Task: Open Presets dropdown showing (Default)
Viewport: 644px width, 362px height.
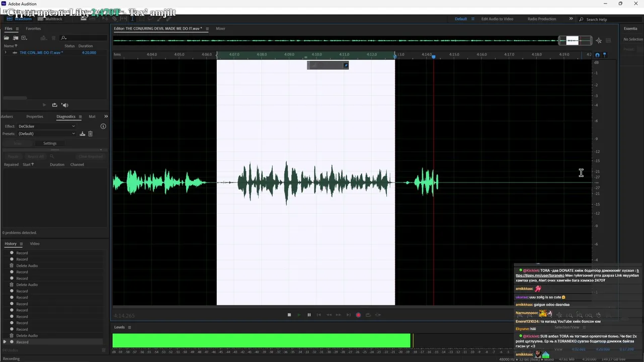Action: 47,134
